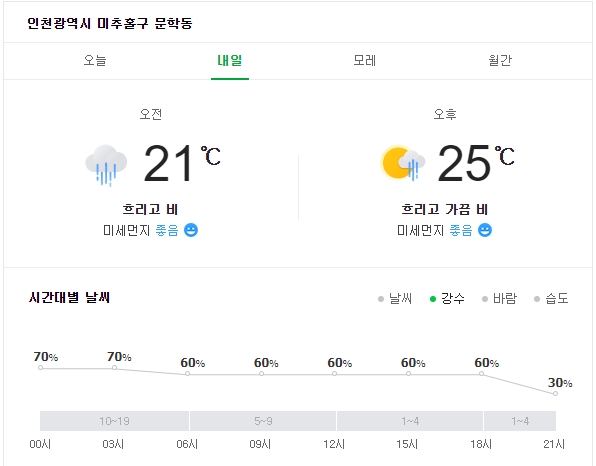This screenshot has height=466, width=596.
Task: Click the morning fine dust smiley icon
Action: (191, 230)
